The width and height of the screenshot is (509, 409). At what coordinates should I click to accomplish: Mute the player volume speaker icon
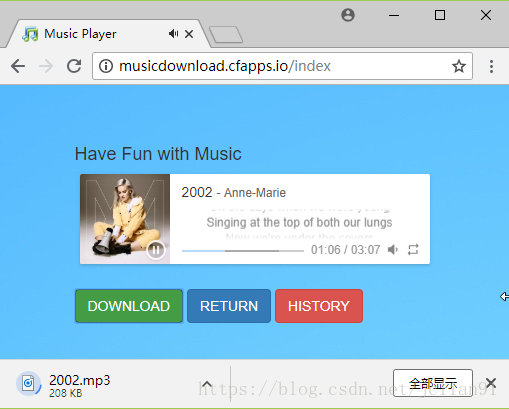(x=393, y=249)
